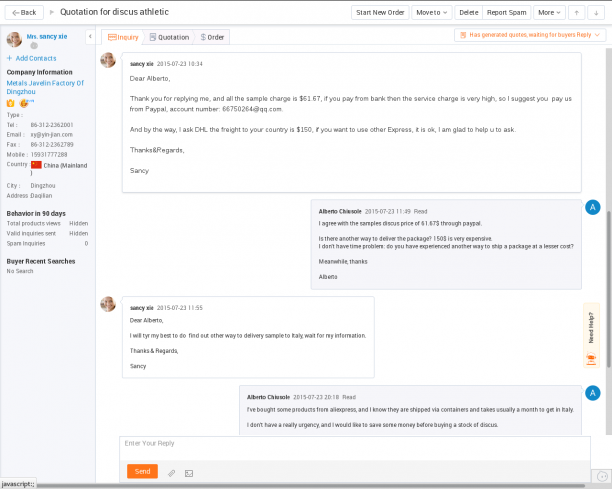Click Alberto avatar on 11:49 message
This screenshot has height=489, width=612.
click(592, 207)
